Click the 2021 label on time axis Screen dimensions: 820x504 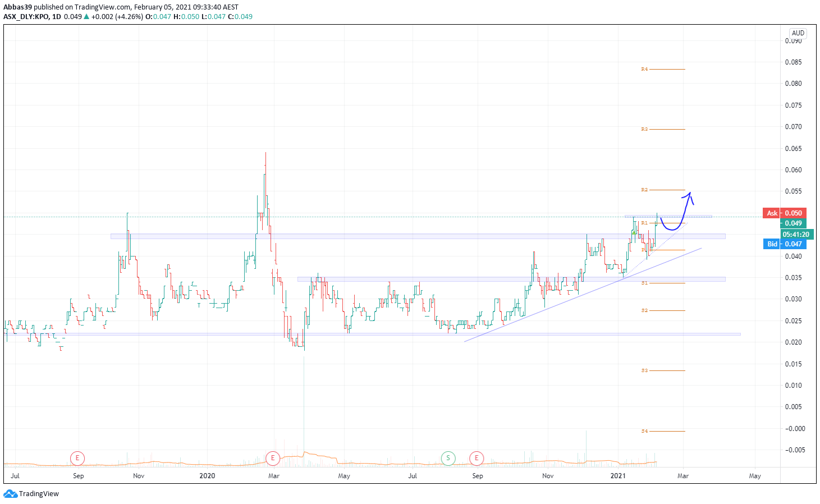point(618,476)
